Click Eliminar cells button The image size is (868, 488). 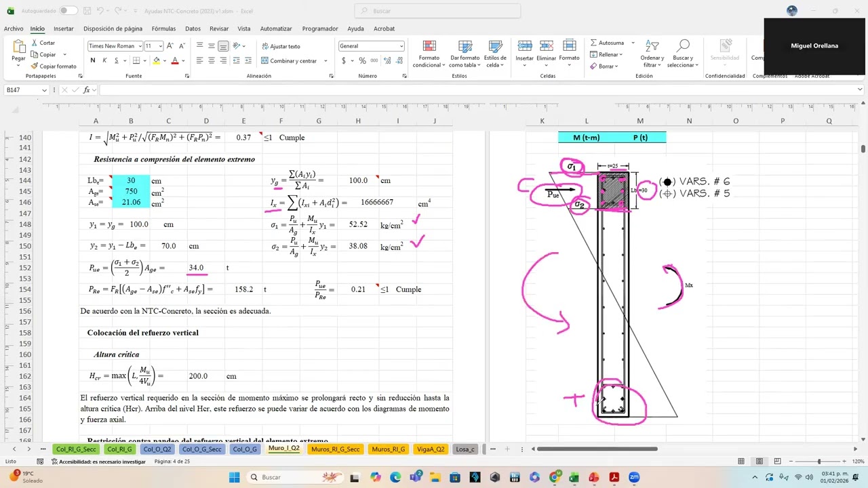[x=547, y=54]
